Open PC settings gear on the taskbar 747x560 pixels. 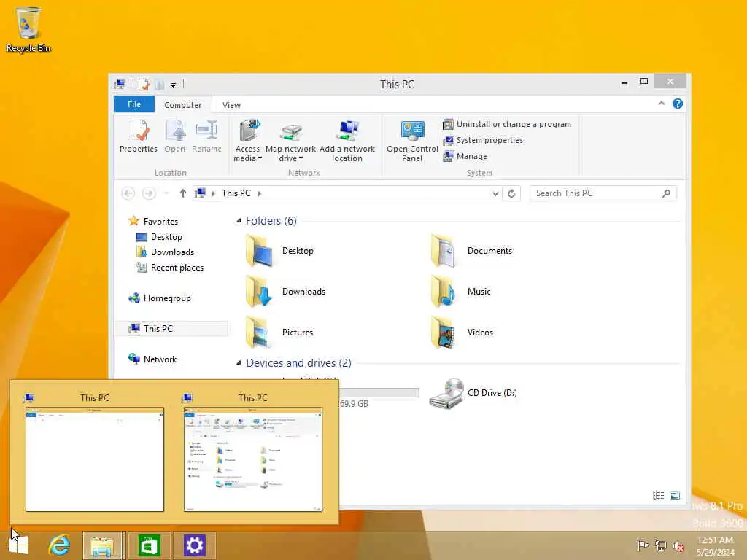pos(194,545)
